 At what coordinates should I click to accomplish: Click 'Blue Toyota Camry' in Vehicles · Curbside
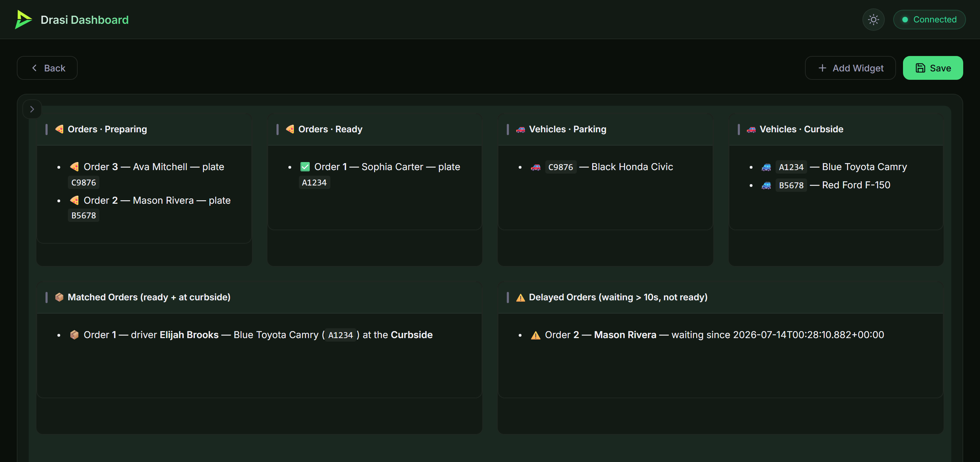[x=864, y=167]
